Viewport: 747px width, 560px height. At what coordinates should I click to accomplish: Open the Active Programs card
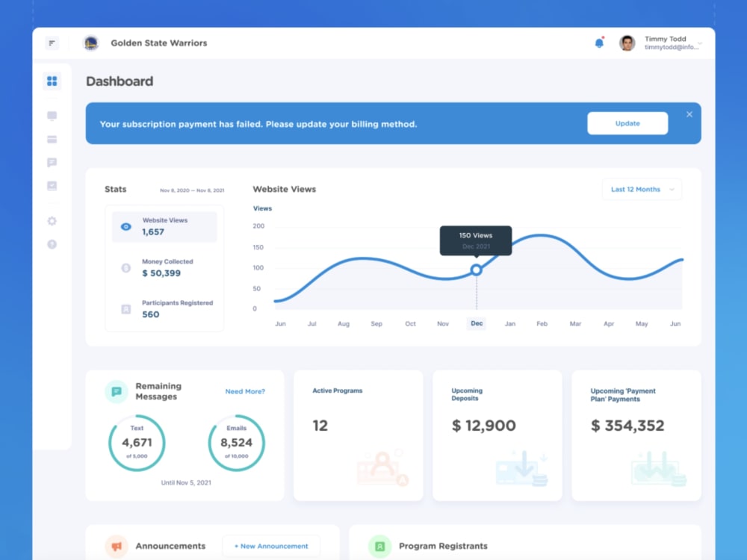point(359,435)
